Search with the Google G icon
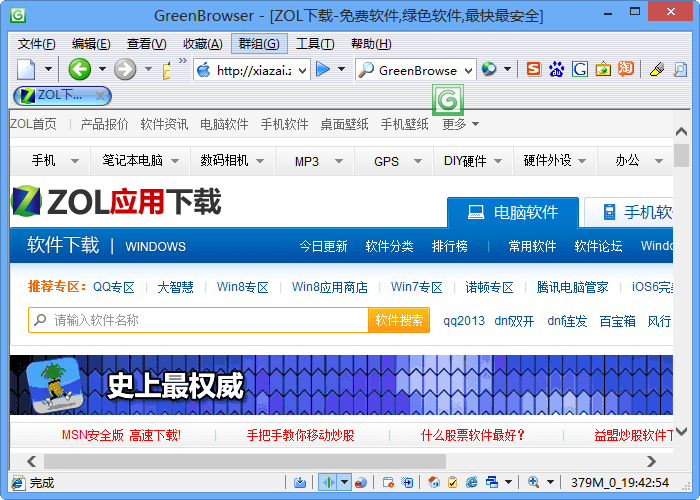700x500 pixels. coord(580,69)
